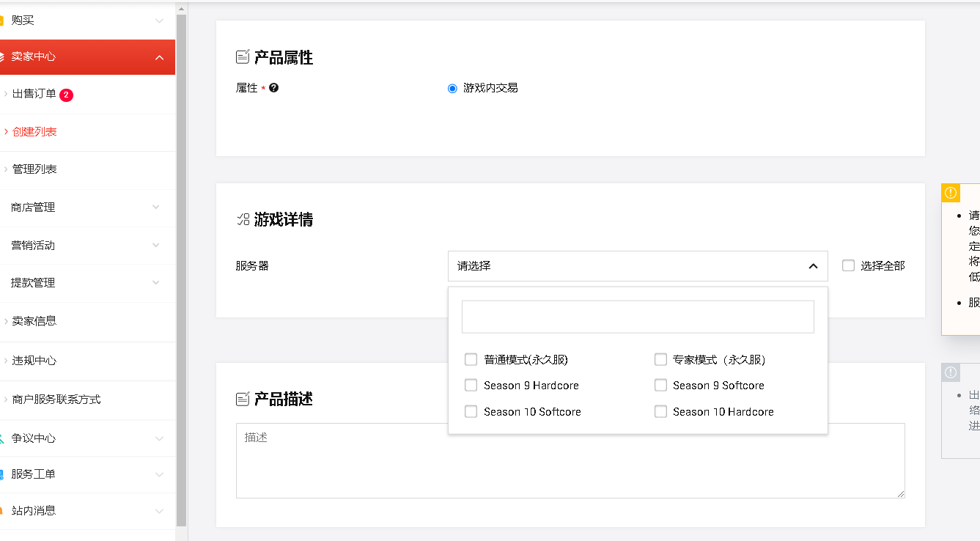Click the red notification badge on 出售订单
Image resolution: width=980 pixels, height=541 pixels.
(x=66, y=95)
